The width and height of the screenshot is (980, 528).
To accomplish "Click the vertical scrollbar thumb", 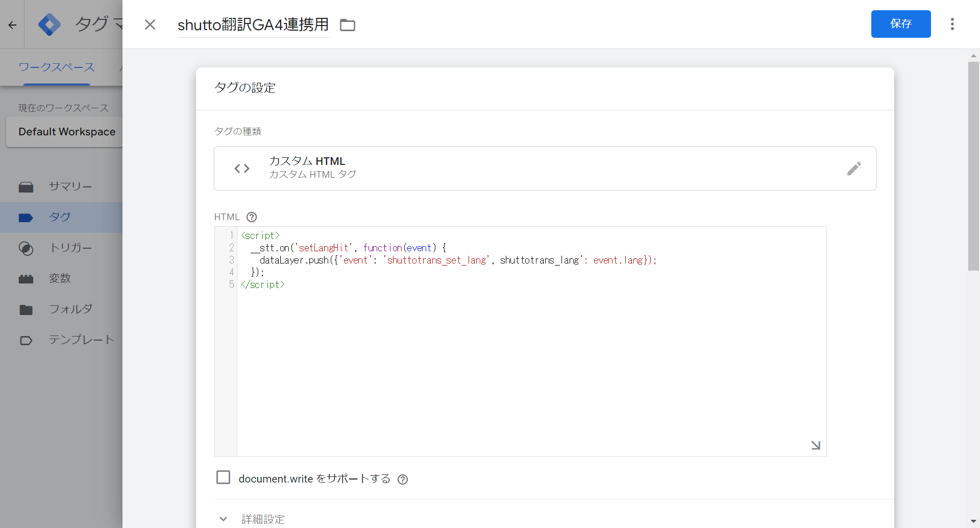I will point(973,166).
